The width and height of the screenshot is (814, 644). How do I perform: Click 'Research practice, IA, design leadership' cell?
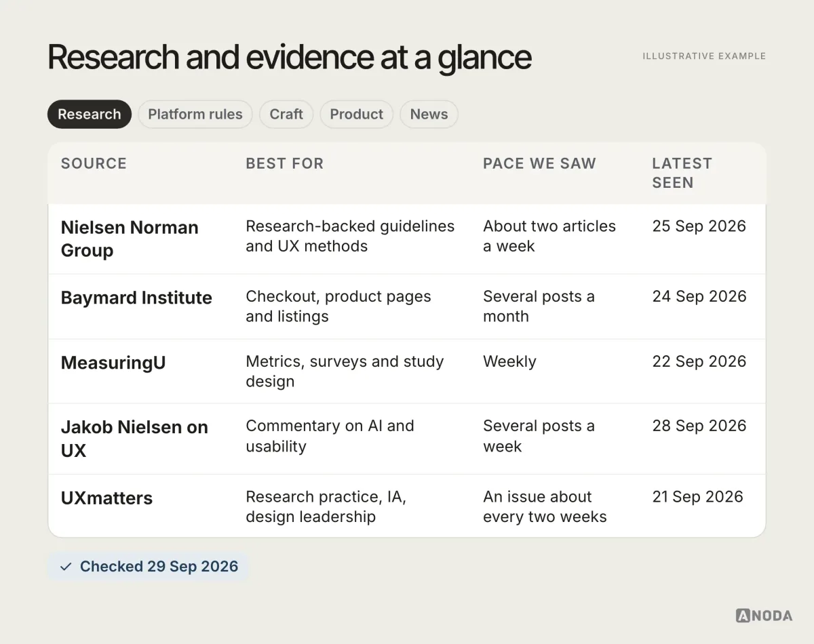pos(326,506)
